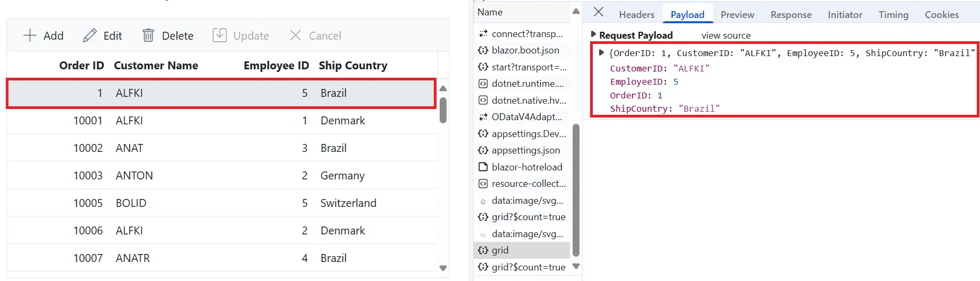
Task: Click the Add plus icon in grid toolbar
Action: 30,35
